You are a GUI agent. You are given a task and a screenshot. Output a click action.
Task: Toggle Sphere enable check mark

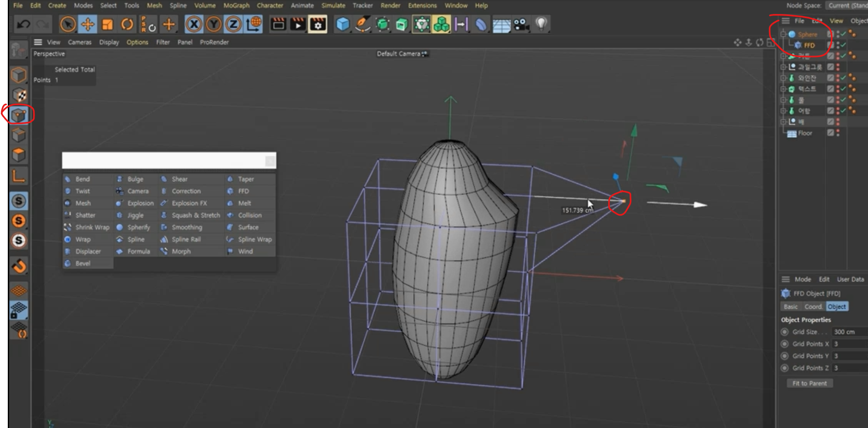(x=843, y=34)
